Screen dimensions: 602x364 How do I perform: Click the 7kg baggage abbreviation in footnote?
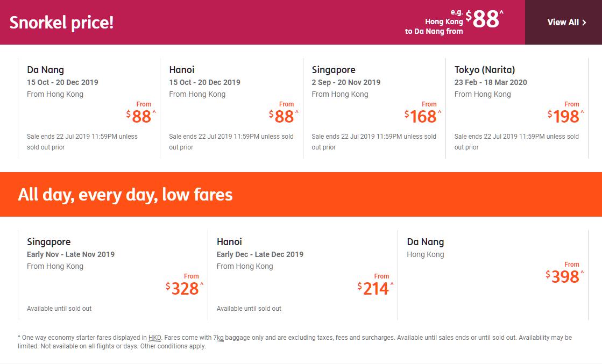pyautogui.click(x=218, y=338)
